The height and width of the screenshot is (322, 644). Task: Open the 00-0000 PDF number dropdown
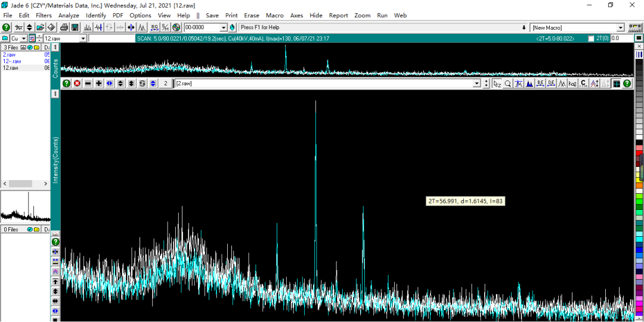pyautogui.click(x=224, y=27)
